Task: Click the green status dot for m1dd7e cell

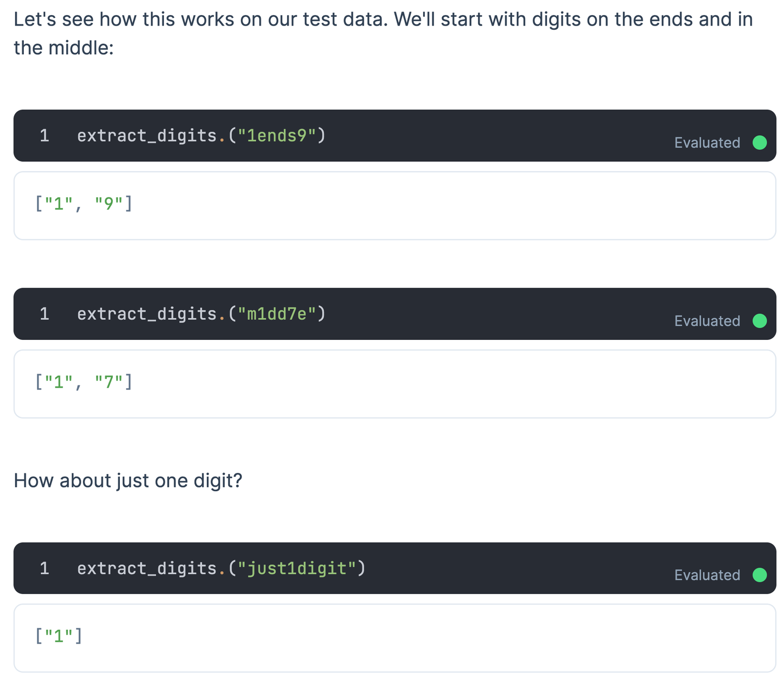Action: click(760, 321)
